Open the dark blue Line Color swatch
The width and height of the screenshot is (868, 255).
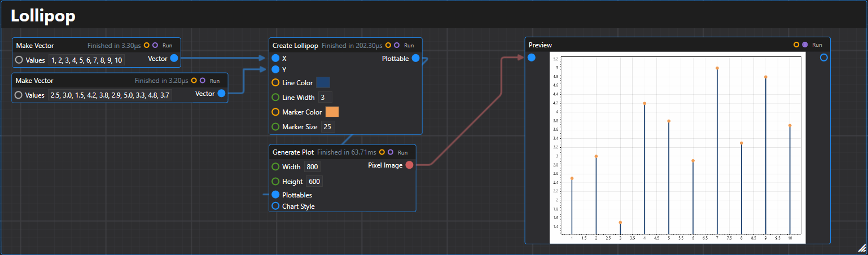[323, 83]
